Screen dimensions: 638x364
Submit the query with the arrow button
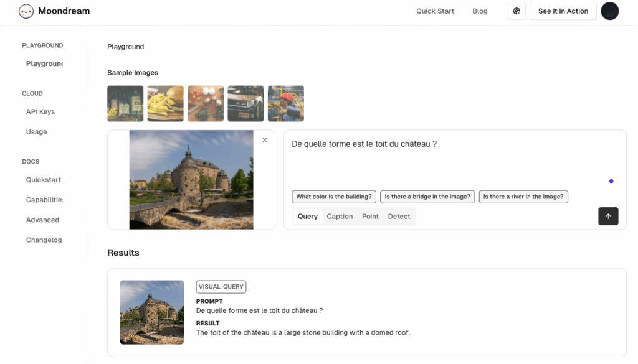pos(608,217)
